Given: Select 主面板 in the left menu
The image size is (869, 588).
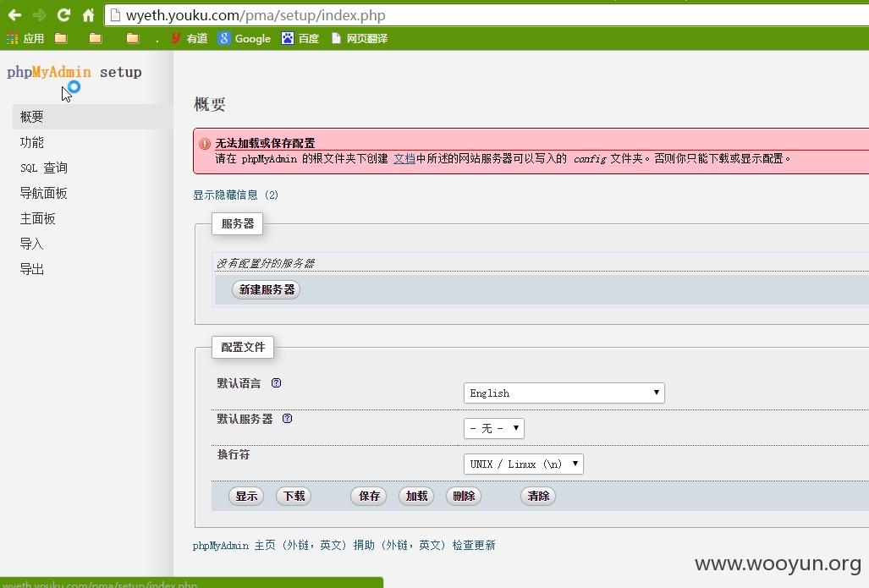Looking at the screenshot, I should pyautogui.click(x=38, y=219).
